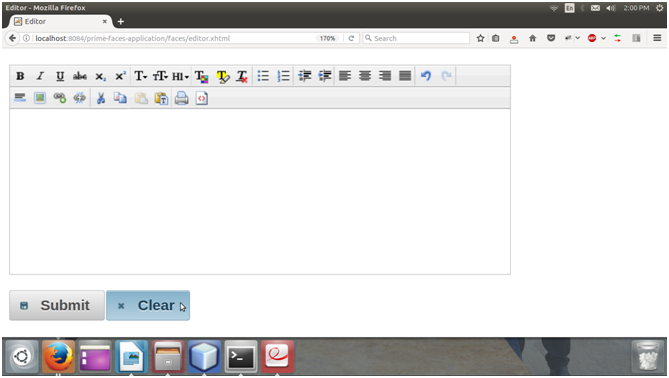
Task: Toggle italic text formatting
Action: [40, 76]
